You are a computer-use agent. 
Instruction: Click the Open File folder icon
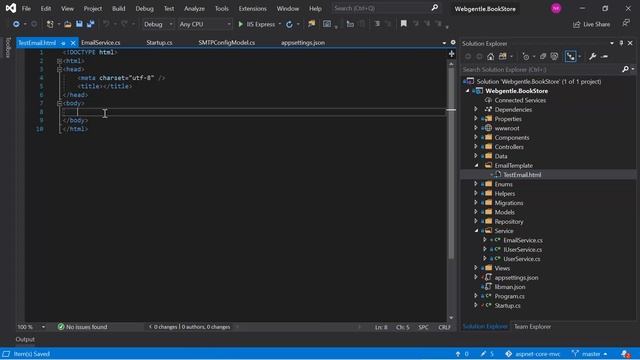68,24
